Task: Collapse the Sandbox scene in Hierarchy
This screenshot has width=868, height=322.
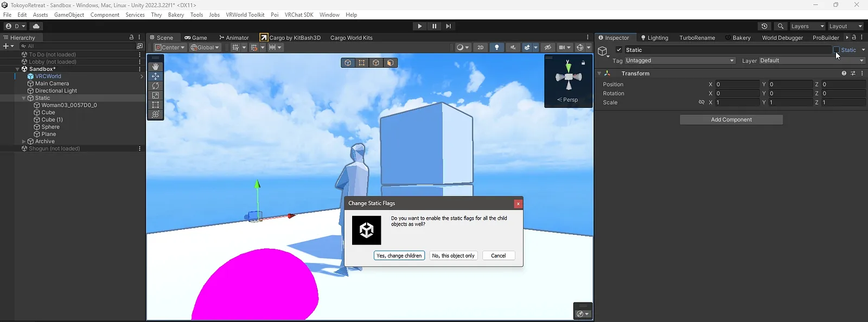Action: [17, 69]
